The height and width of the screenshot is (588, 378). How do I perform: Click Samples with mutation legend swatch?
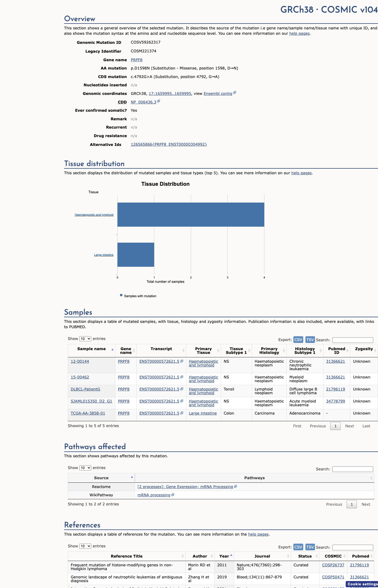(121, 295)
